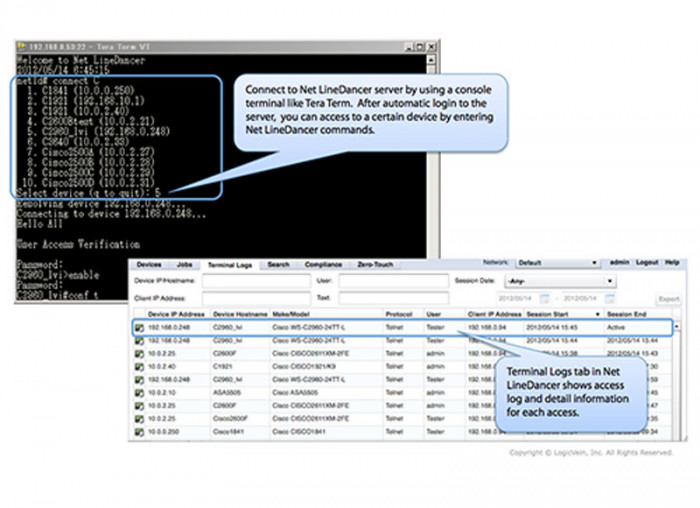Maximize the Tera Term VT window
Viewport: 700px width, 508px height.
pyautogui.click(x=420, y=47)
